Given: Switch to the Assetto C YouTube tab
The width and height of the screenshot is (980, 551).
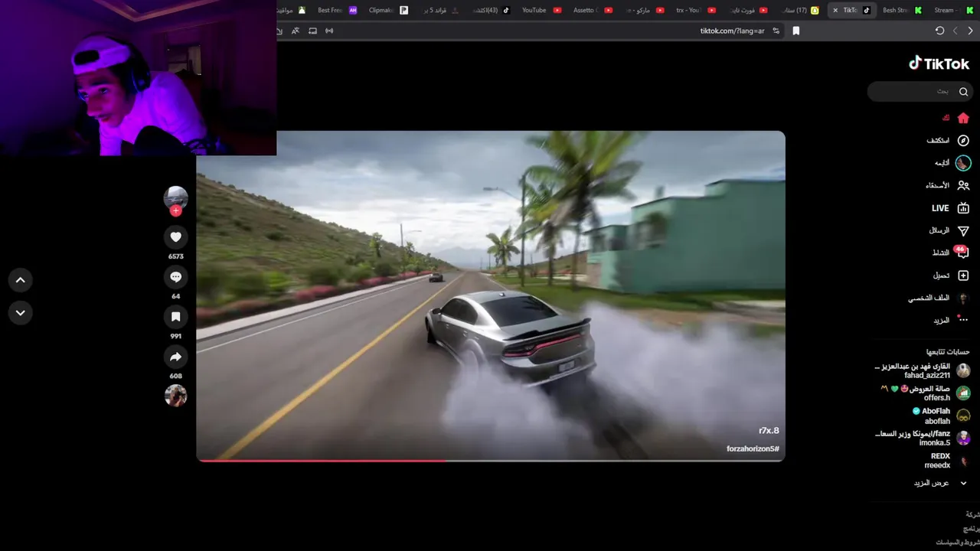Looking at the screenshot, I should point(593,10).
